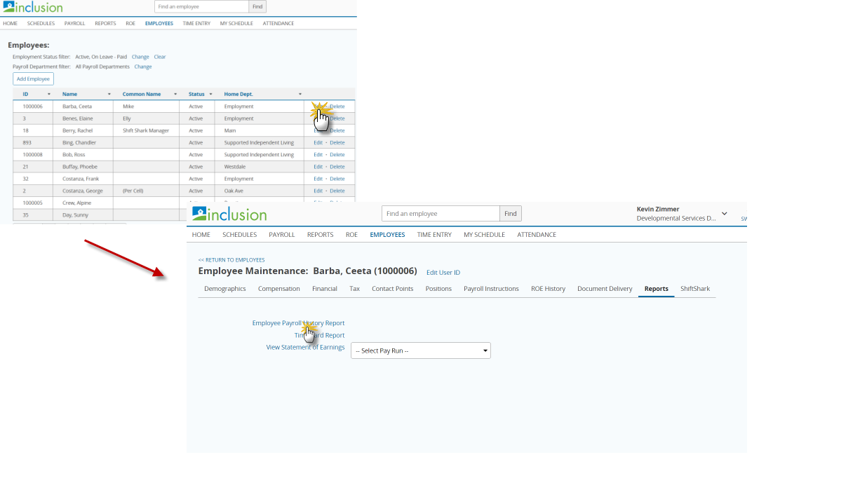This screenshot has width=860, height=504.
Task: Open the ShiftShark tab
Action: [695, 289]
